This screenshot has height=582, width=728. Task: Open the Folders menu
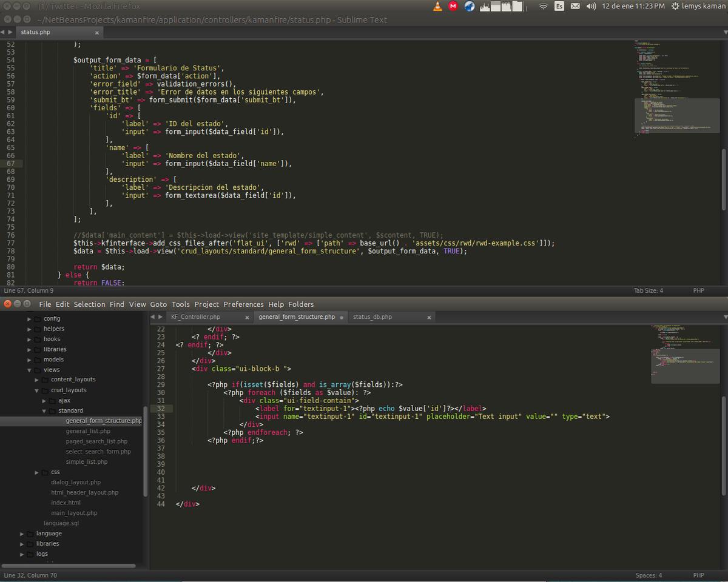(x=301, y=304)
